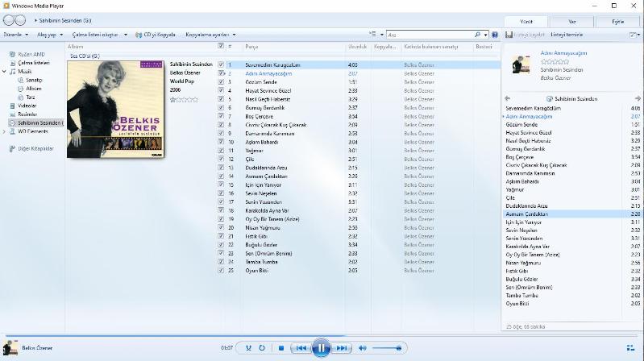Go to previous playlist arrow
The height and width of the screenshot is (361, 644).
point(507,98)
